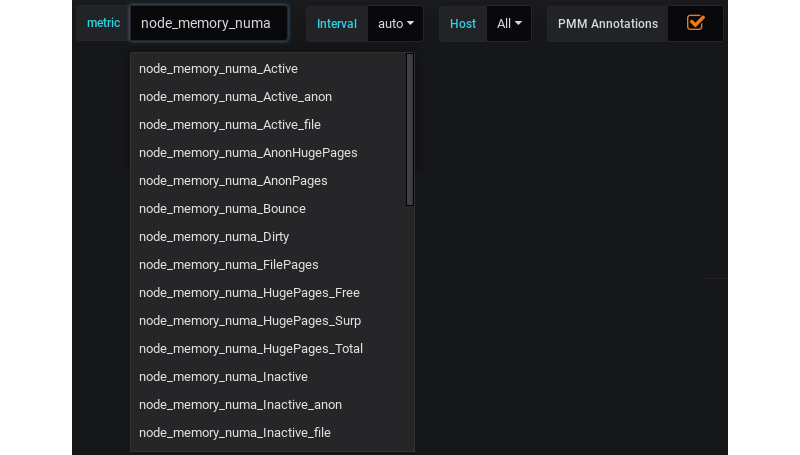This screenshot has height=455, width=800.
Task: Toggle the PMM Annotations checkbox
Action: click(x=695, y=23)
